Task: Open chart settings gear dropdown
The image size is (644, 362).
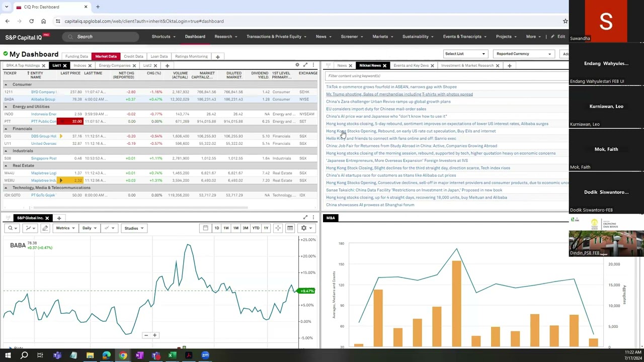Action: (306, 228)
